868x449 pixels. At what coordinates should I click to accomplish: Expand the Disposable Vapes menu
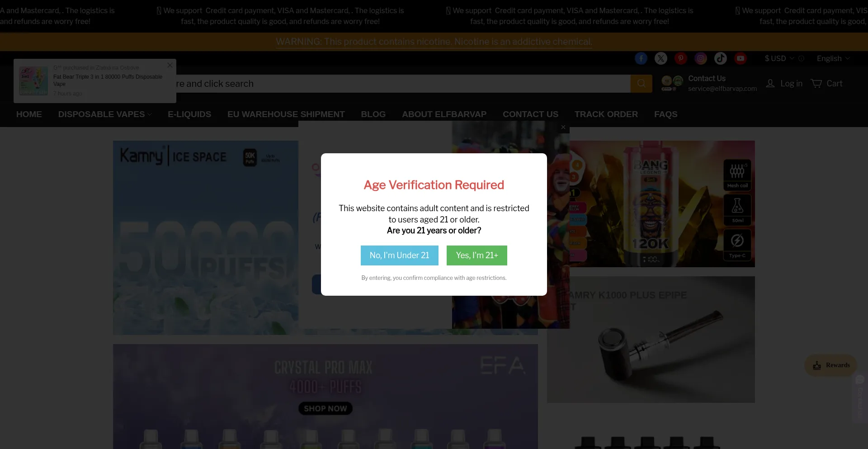click(x=104, y=114)
